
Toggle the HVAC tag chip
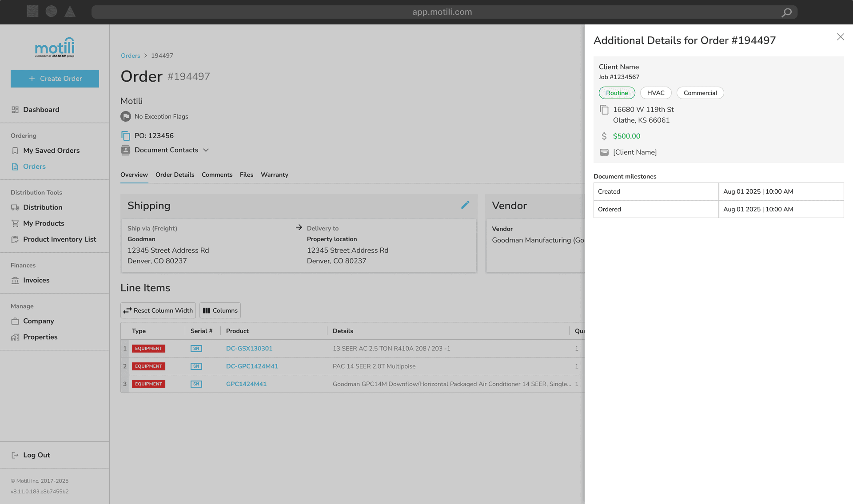[655, 93]
